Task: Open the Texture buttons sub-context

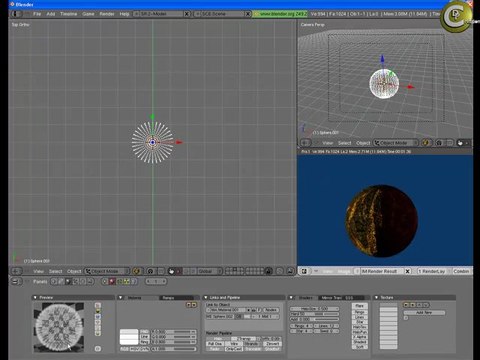Action: point(119,282)
